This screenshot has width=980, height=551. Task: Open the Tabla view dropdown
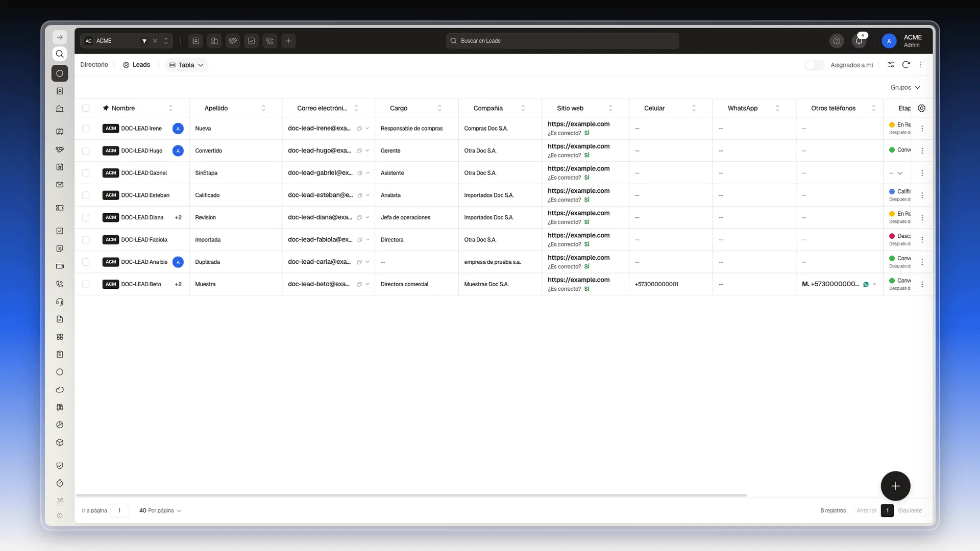(186, 65)
